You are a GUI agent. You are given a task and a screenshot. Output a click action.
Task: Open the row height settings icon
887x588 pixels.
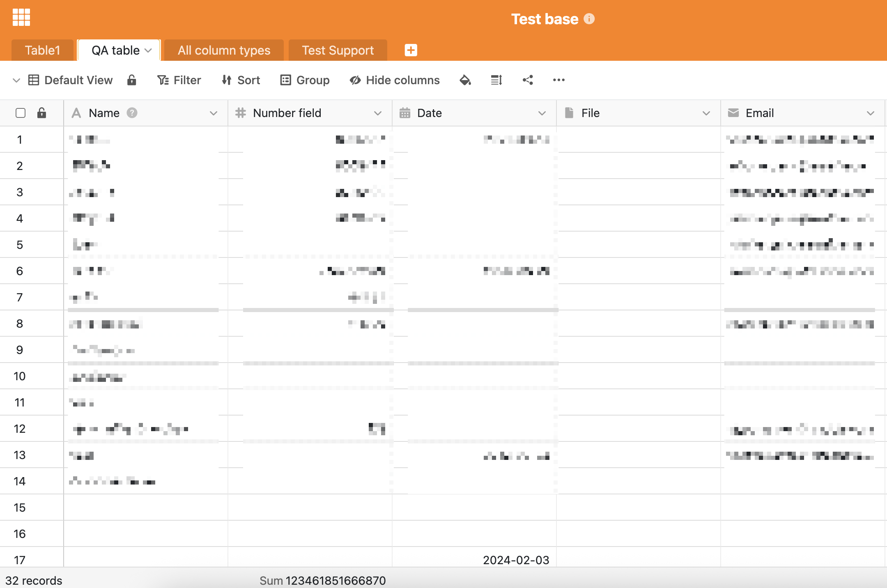496,80
